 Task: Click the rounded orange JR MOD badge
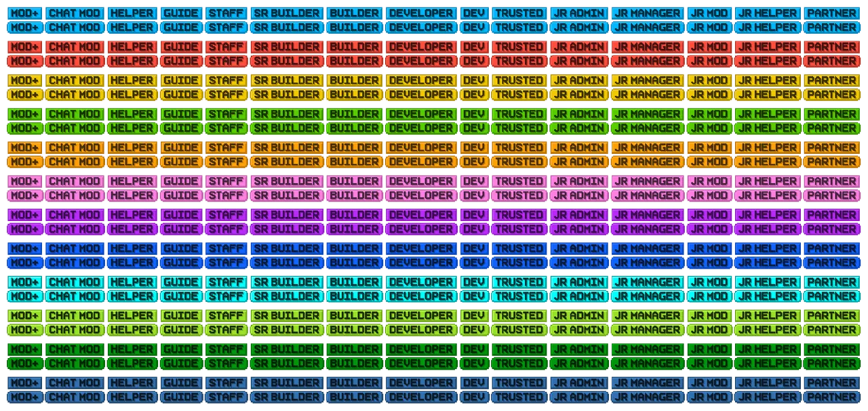click(709, 161)
